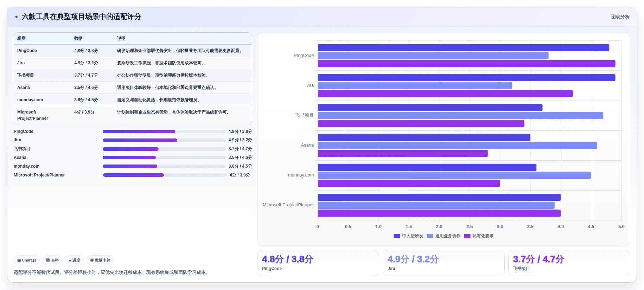
Task: Select the 表格 tag chip
Action: tap(52, 260)
